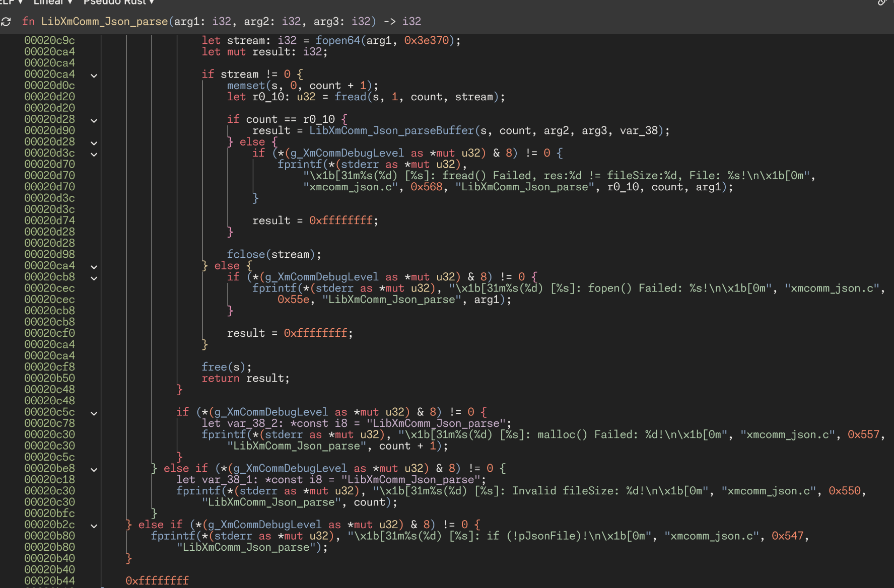Click the fclose function call
The image size is (894, 588).
246,254
